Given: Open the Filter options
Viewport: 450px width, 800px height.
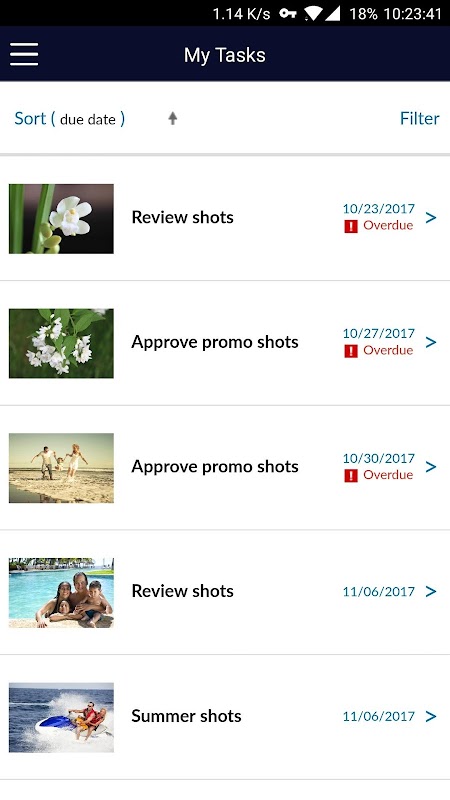Looking at the screenshot, I should point(419,118).
